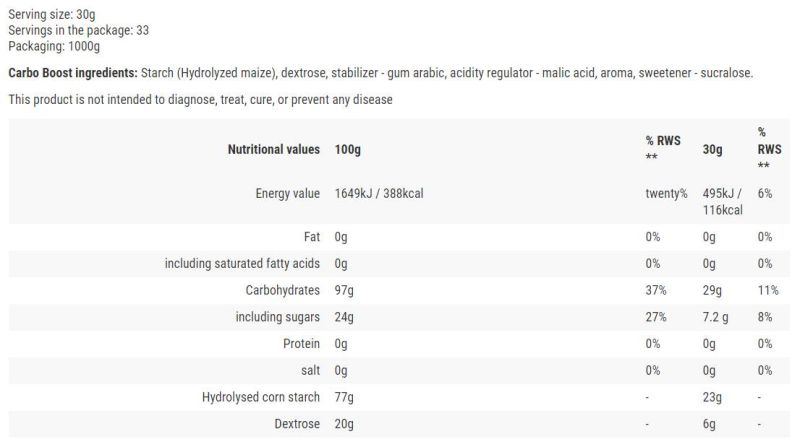Click the 'Fat' row label
Image resolution: width=800 pixels, height=447 pixels.
pos(311,238)
